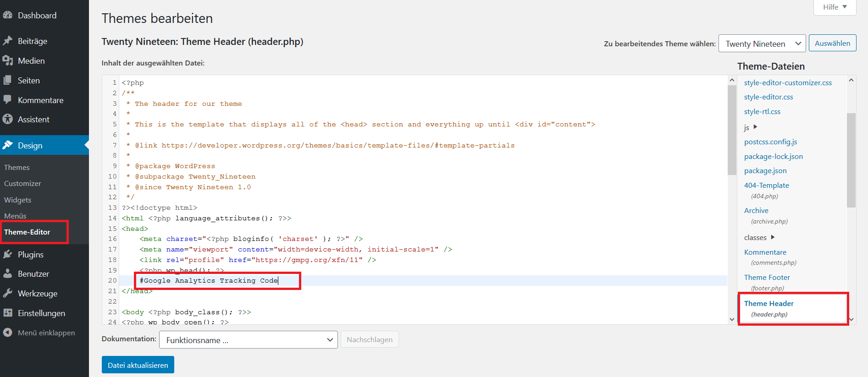The image size is (868, 377).
Task: Click Theme-Dateien list scroll-up arrow
Action: 851,80
